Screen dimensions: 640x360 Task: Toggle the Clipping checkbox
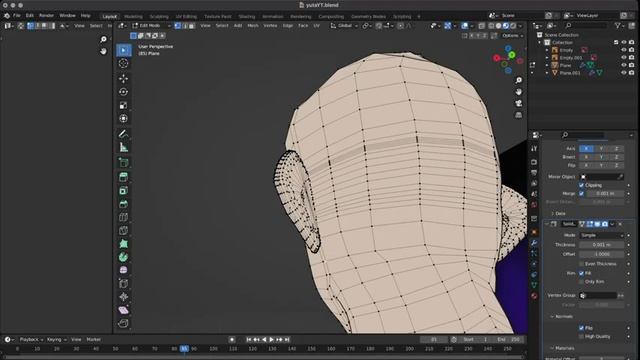(x=581, y=185)
